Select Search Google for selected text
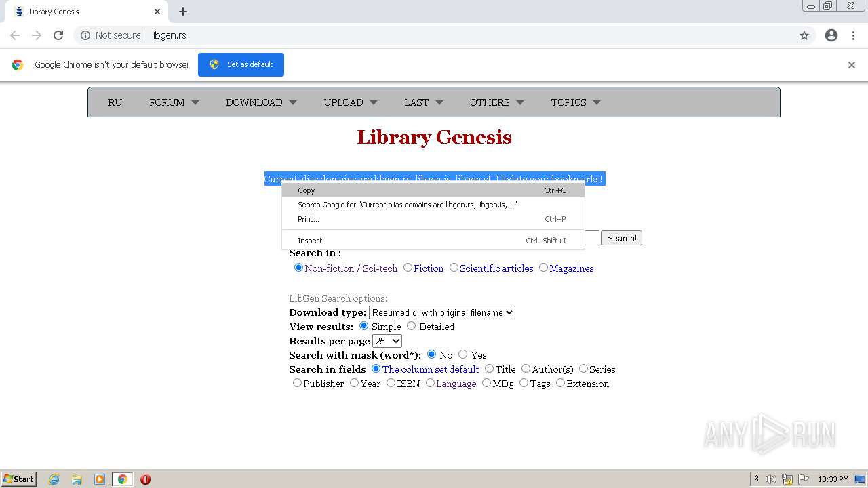Viewport: 868px width, 488px height. (x=433, y=205)
